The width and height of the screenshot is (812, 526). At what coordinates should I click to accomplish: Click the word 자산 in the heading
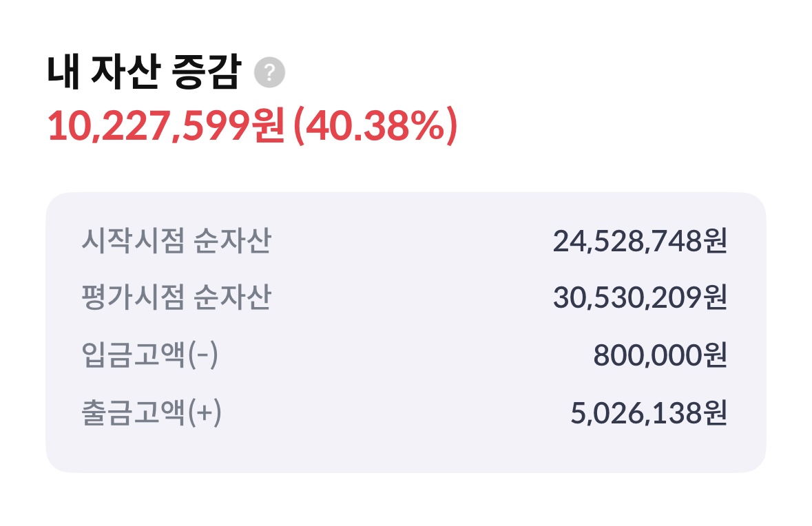[125, 73]
